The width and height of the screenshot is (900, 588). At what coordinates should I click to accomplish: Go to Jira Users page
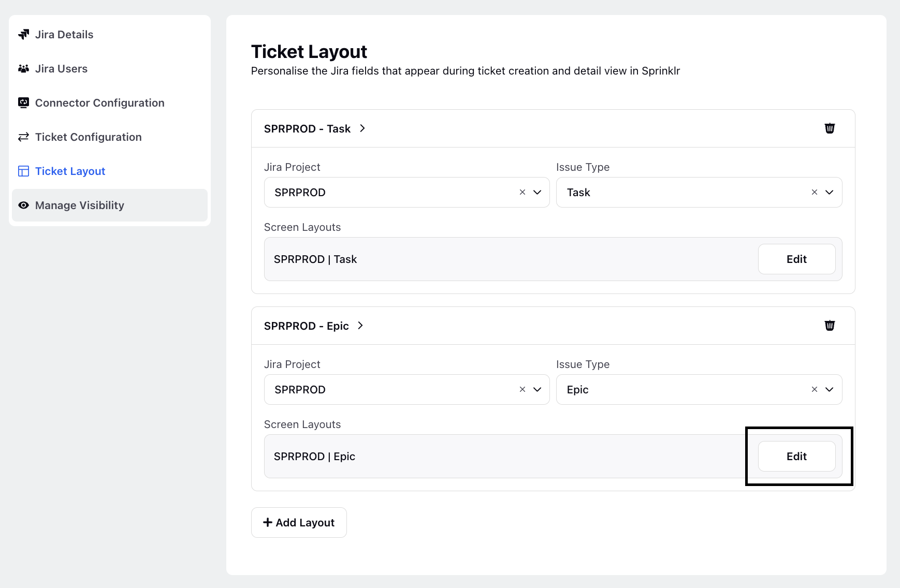pyautogui.click(x=110, y=69)
